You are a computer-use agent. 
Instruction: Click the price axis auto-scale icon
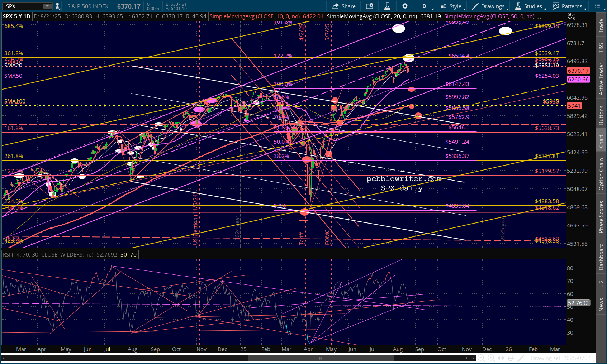click(x=572, y=16)
